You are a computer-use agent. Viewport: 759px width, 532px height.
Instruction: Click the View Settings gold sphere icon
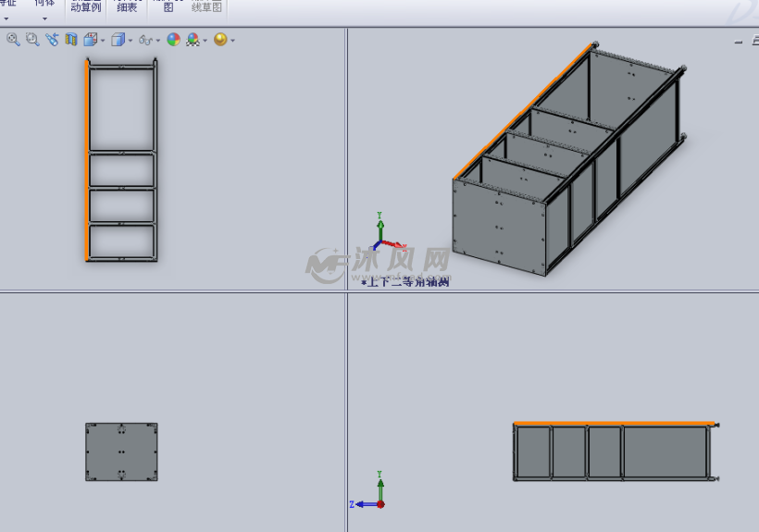click(220, 40)
